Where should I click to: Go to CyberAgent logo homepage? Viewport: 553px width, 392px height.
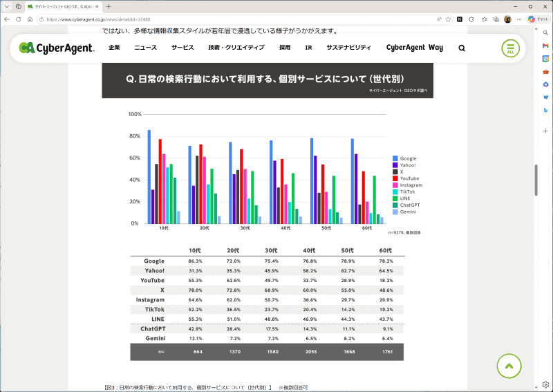point(57,48)
